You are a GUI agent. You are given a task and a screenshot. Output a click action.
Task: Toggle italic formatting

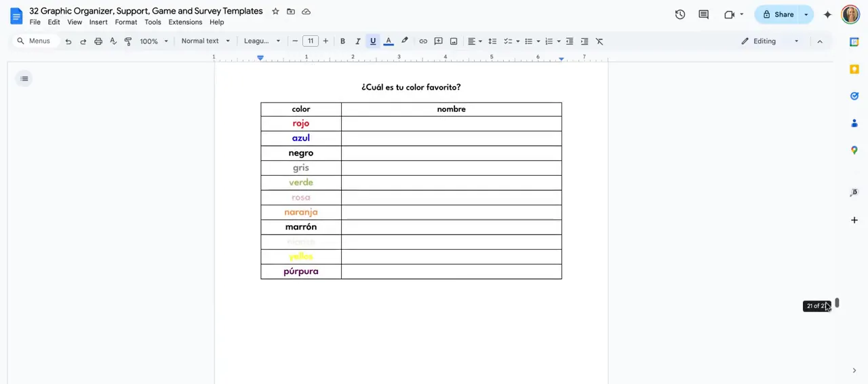tap(358, 41)
